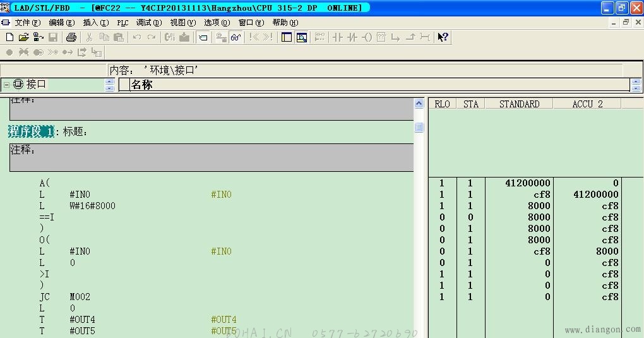Screen dimensions: 644x338
Task: Click the STA column header
Action: (470, 104)
